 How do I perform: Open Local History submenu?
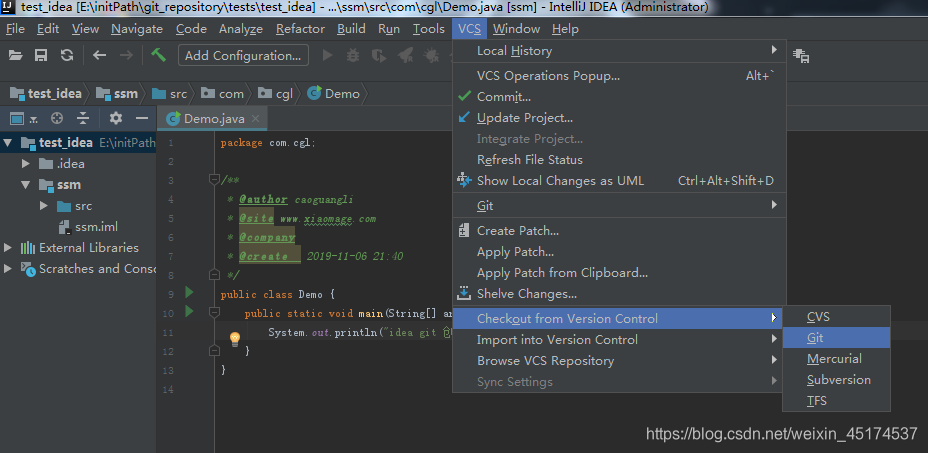click(619, 51)
